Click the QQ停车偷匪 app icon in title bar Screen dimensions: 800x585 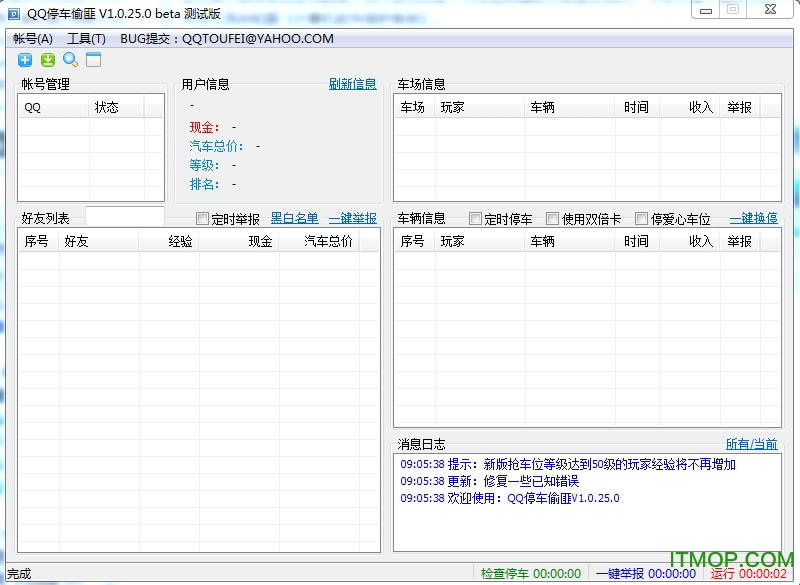[x=14, y=14]
